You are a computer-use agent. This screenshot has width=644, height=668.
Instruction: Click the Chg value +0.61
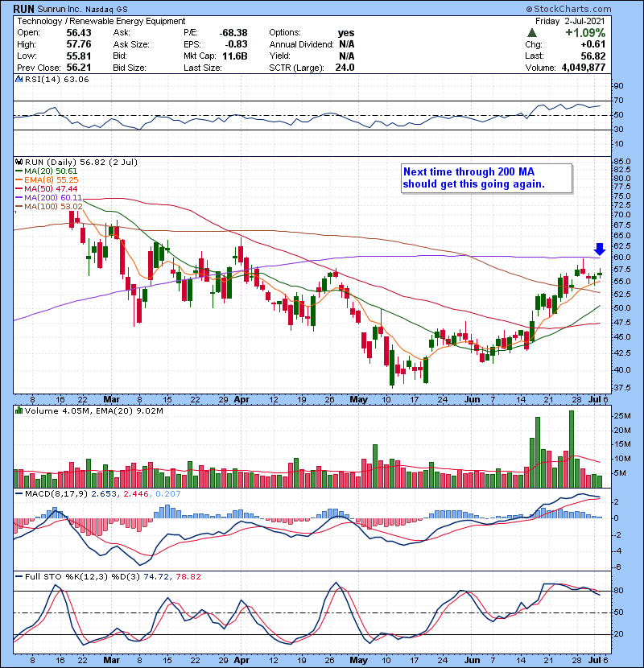(593, 44)
